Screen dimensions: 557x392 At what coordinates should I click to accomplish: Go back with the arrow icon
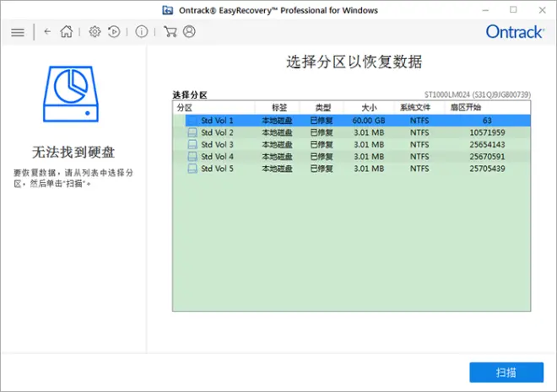tap(47, 31)
